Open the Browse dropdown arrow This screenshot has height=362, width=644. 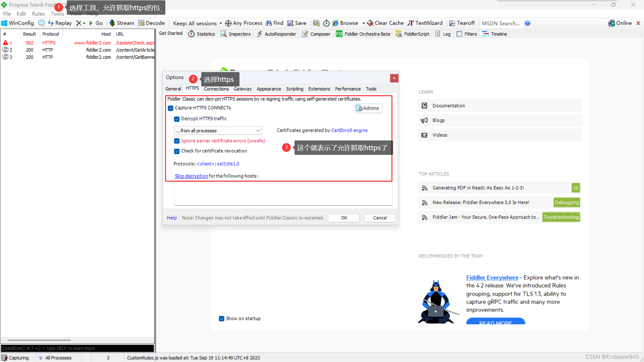[364, 23]
